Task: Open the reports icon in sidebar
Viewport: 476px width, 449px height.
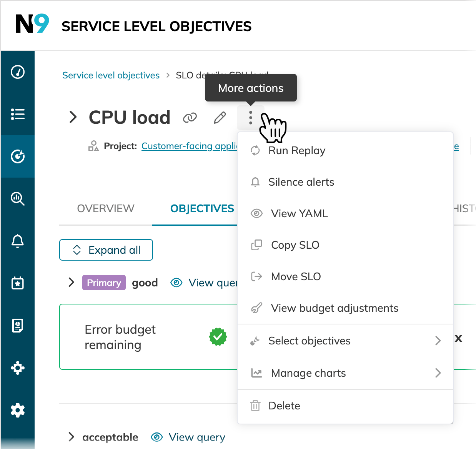Action: [x=18, y=326]
